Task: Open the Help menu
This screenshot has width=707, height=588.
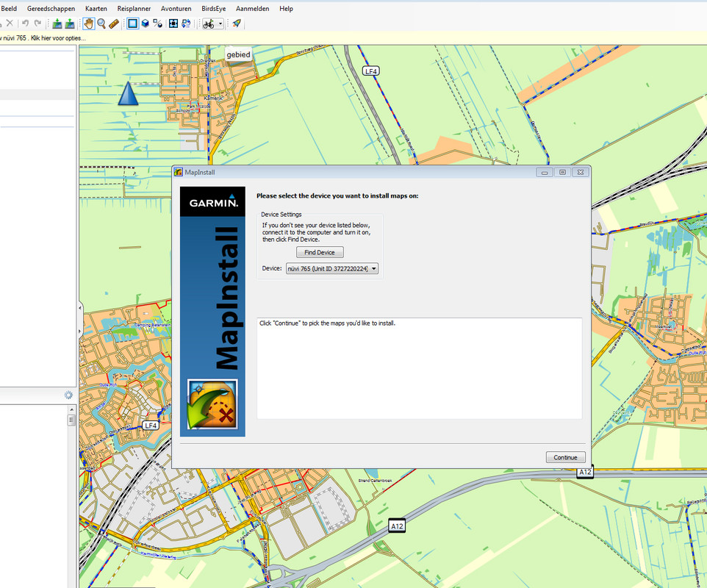Action: [286, 9]
